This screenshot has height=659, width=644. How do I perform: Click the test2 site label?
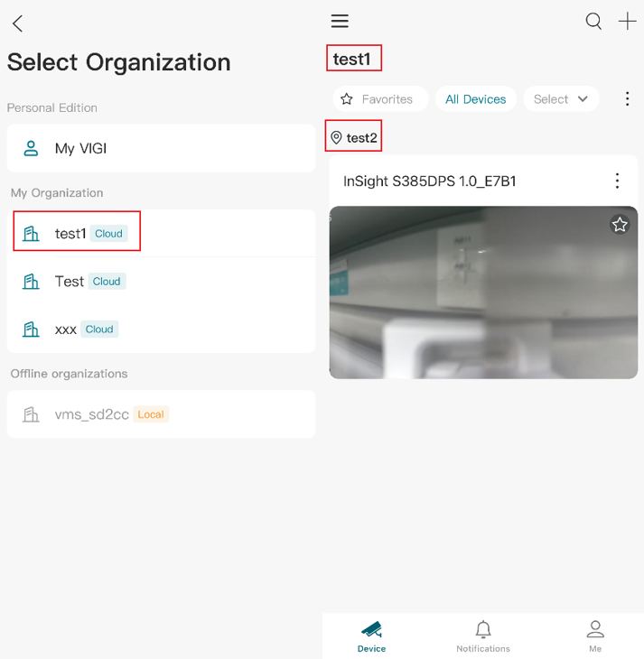click(x=362, y=138)
